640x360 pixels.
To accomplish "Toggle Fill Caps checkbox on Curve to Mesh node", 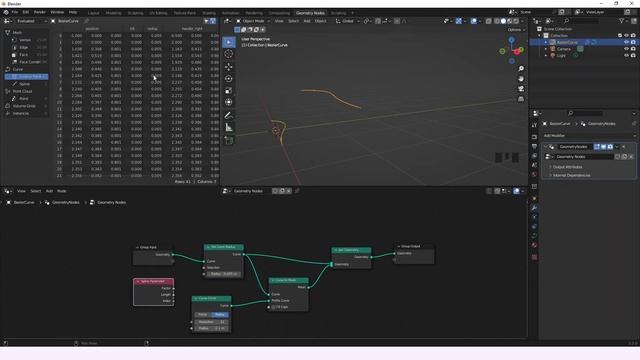I will click(x=274, y=307).
